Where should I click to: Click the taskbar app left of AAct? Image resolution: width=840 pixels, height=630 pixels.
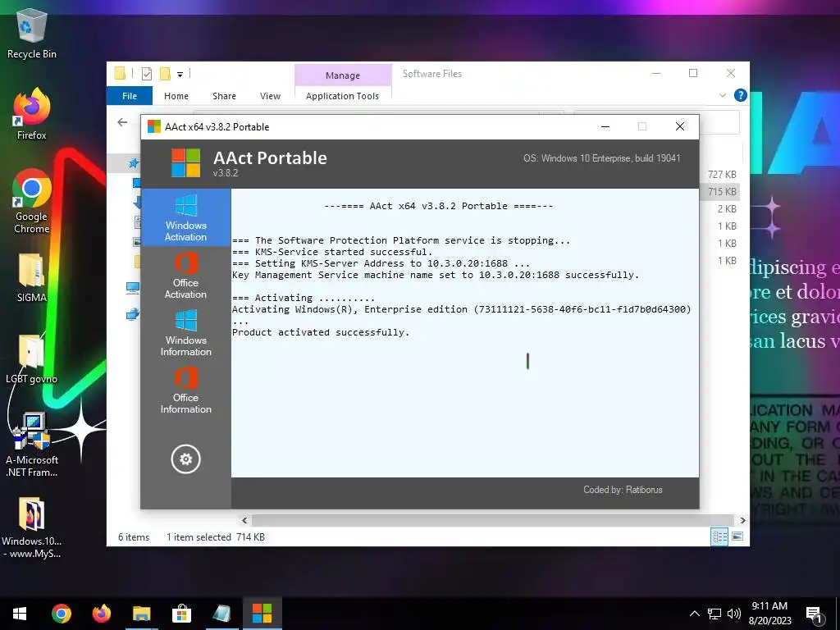click(221, 614)
